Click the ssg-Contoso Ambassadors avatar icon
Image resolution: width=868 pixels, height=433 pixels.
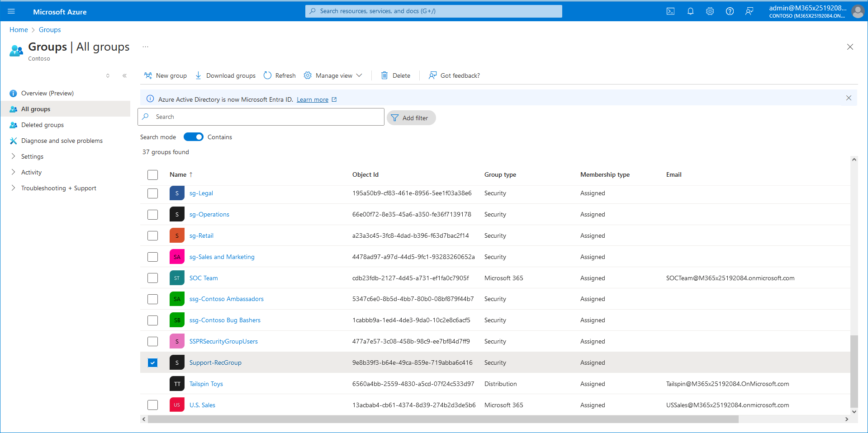tap(177, 299)
